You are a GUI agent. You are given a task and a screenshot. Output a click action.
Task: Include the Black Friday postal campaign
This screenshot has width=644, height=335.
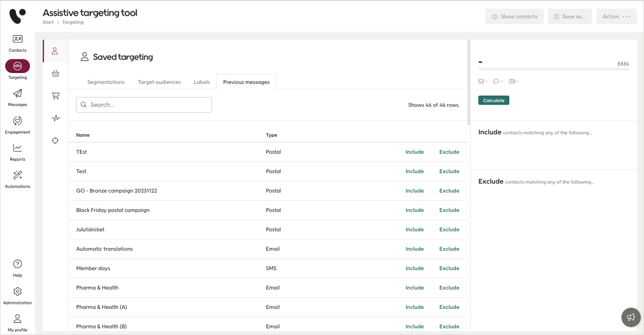414,210
